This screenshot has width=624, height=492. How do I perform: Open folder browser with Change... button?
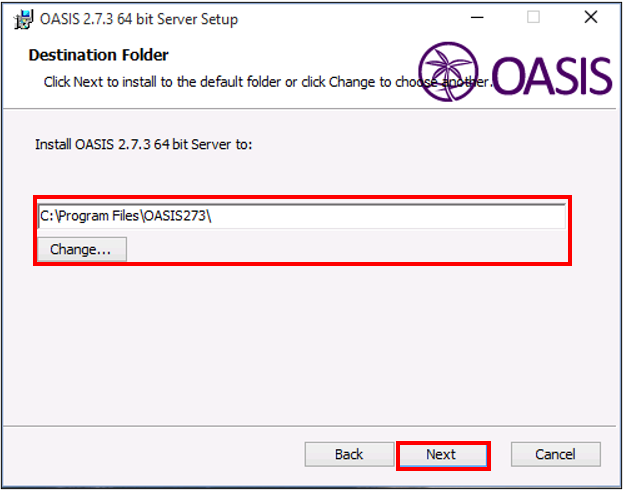(82, 250)
